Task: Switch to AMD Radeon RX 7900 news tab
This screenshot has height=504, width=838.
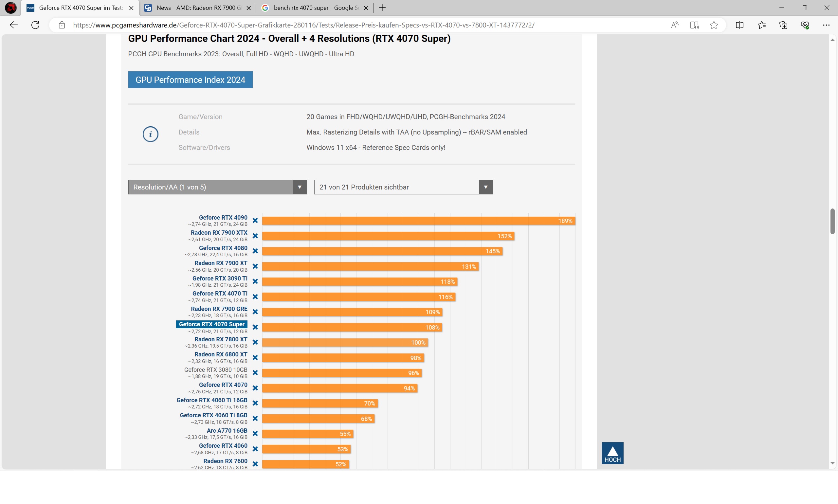Action: 198,8
